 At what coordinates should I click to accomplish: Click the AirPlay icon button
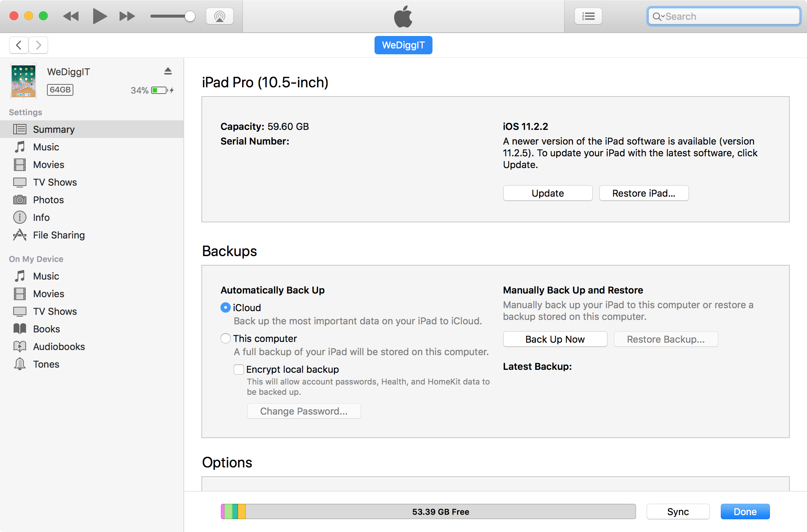click(219, 17)
